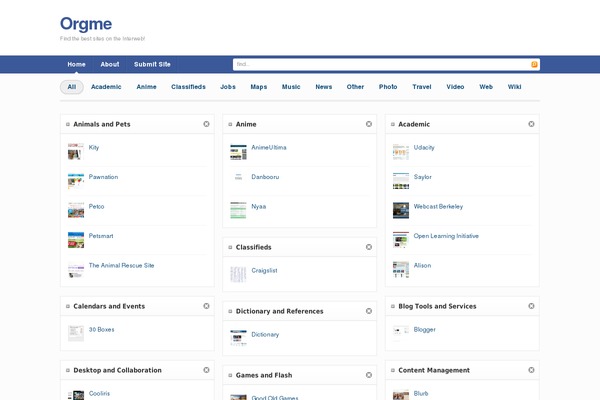
Task: Go to Submit Site
Action: [x=152, y=64]
